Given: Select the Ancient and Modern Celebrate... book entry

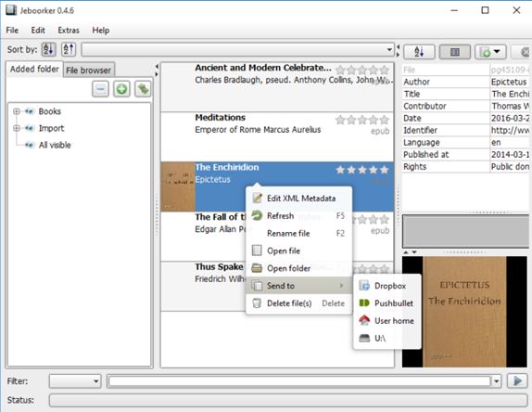Looking at the screenshot, I should click(x=277, y=87).
